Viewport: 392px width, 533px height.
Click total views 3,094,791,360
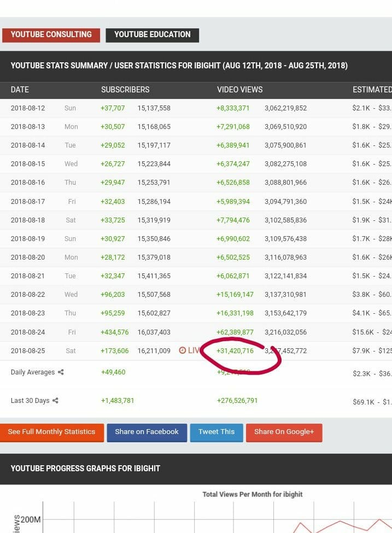(285, 202)
